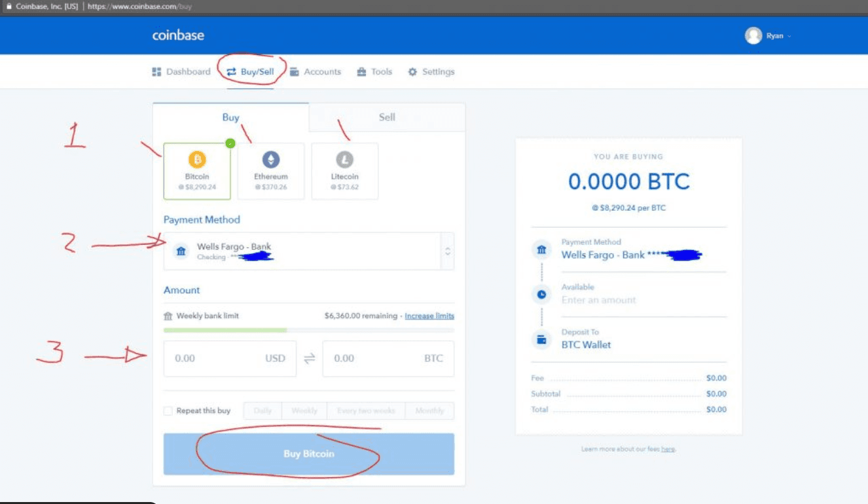Click the wallet icon beside Deposit To

click(x=541, y=340)
